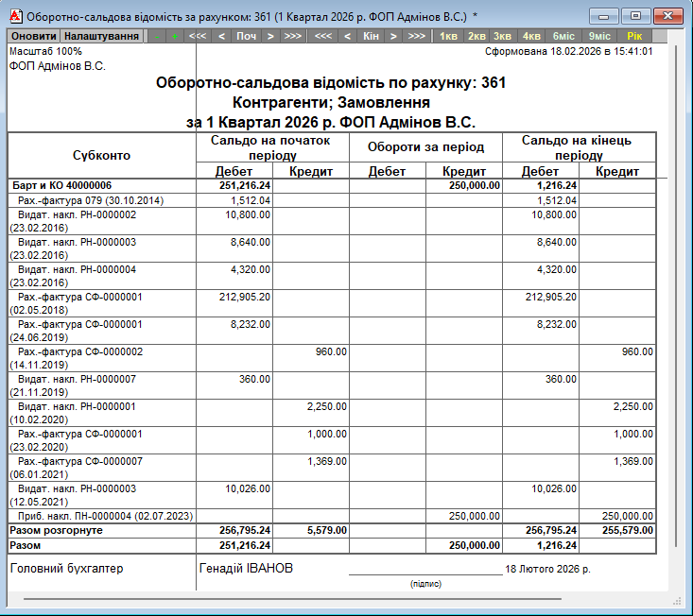This screenshot has height=616, width=693.
Task: Click the Поч period start button
Action: pos(246,36)
